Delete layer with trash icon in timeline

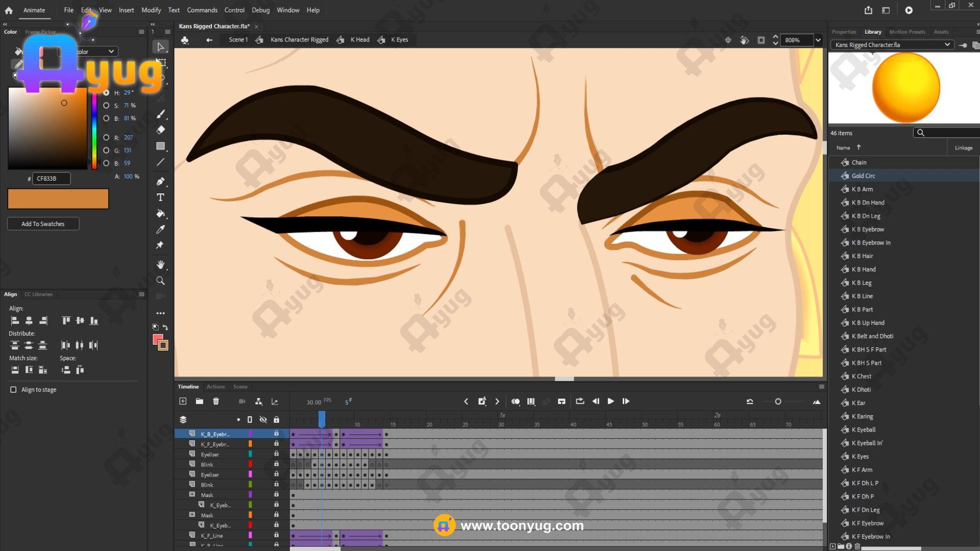pyautogui.click(x=216, y=402)
